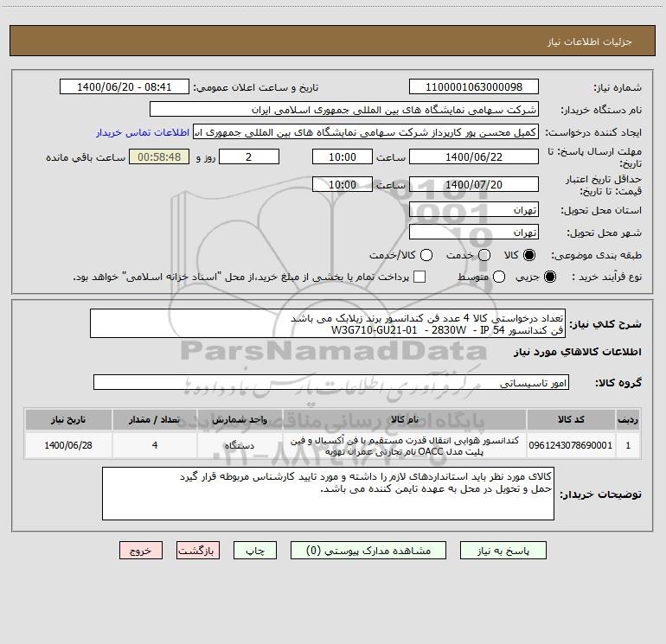Click the اطلاعات کالاهای مورد نیاز heading
Screen dimensions: 666x644
(x=578, y=352)
